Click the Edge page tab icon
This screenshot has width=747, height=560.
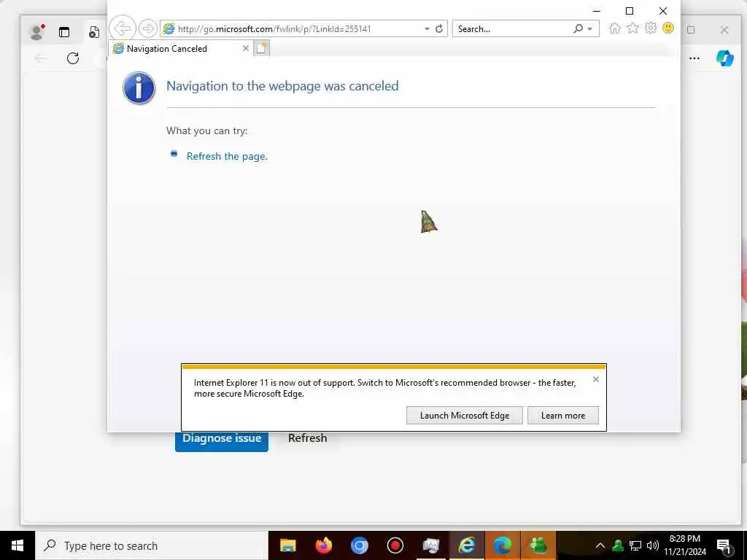[94, 32]
